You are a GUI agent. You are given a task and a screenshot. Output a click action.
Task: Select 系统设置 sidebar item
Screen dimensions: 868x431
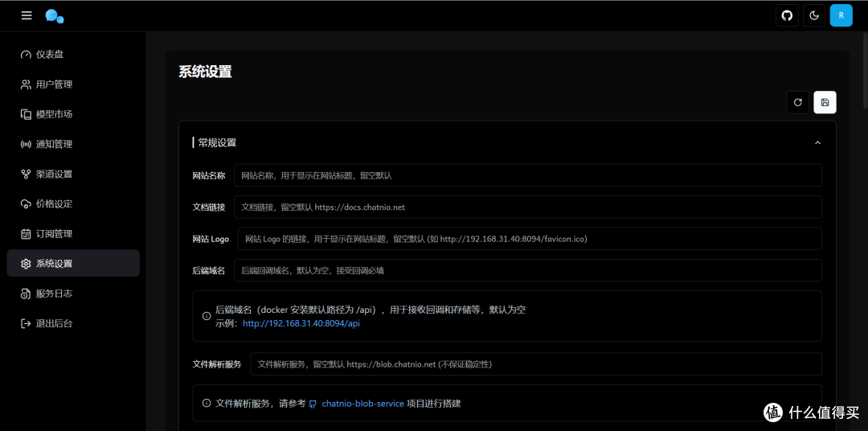(x=73, y=263)
